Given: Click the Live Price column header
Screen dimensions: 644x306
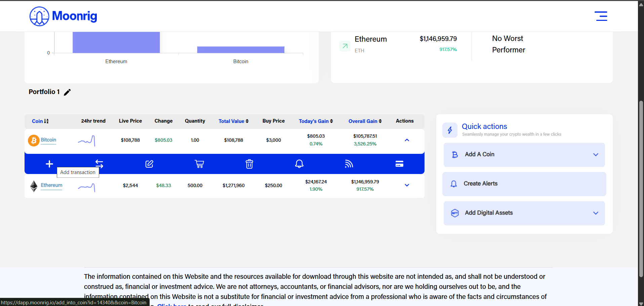Looking at the screenshot, I should click(x=130, y=121).
